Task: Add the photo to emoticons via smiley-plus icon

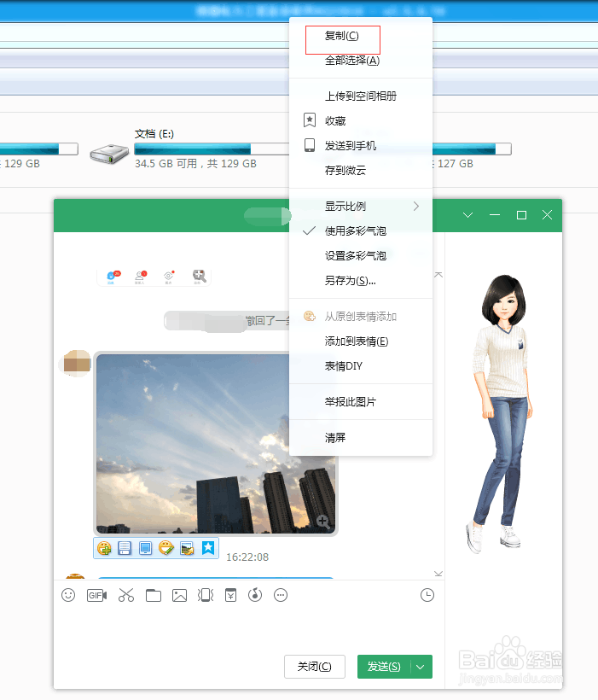Action: [x=104, y=548]
